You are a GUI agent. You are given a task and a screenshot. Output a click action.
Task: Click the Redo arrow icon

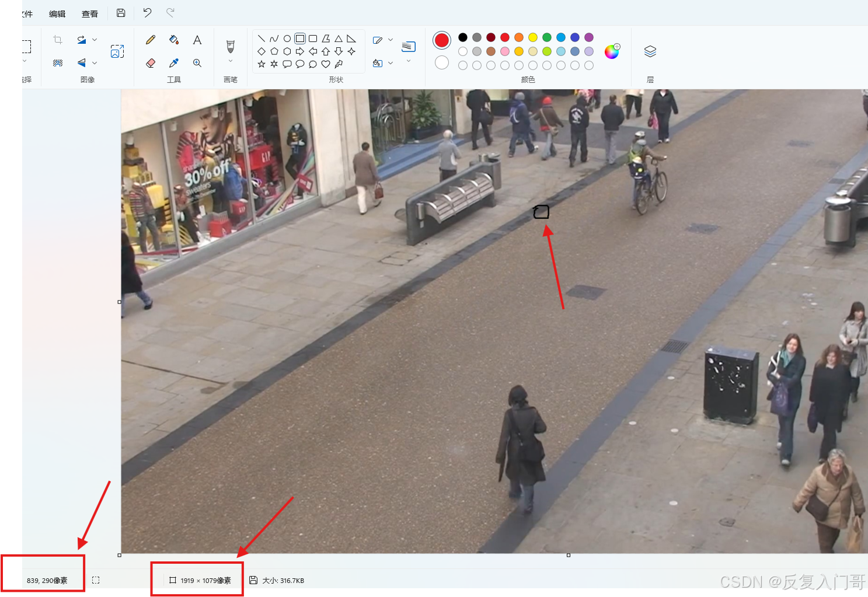coord(170,13)
